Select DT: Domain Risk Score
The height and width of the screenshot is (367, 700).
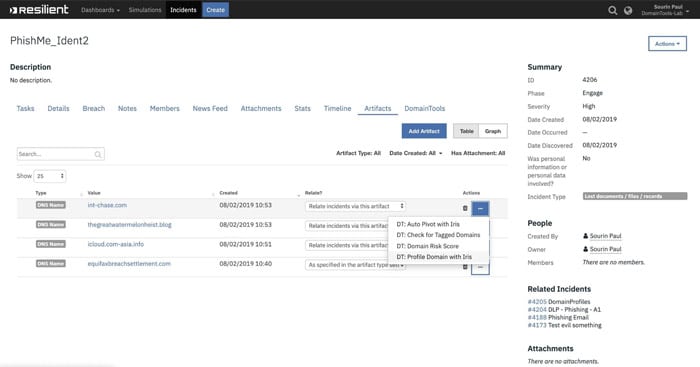[x=427, y=246]
